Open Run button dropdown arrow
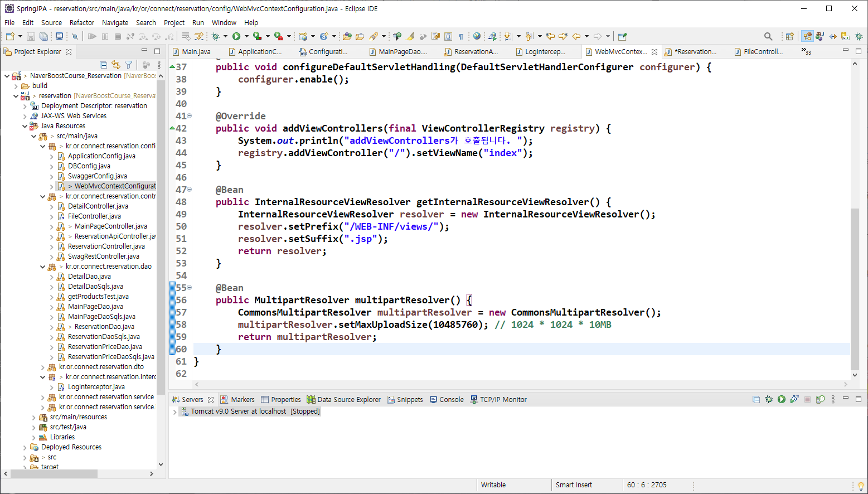 tap(246, 36)
